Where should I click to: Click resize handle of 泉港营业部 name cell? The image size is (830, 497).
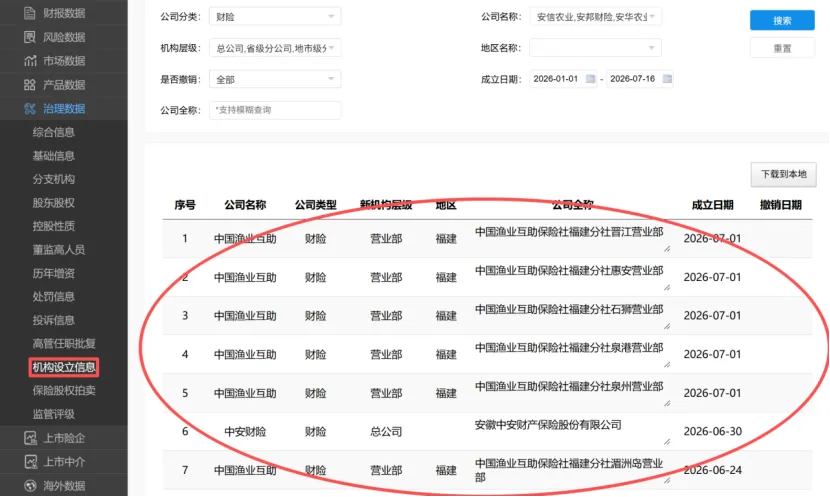coord(667,365)
